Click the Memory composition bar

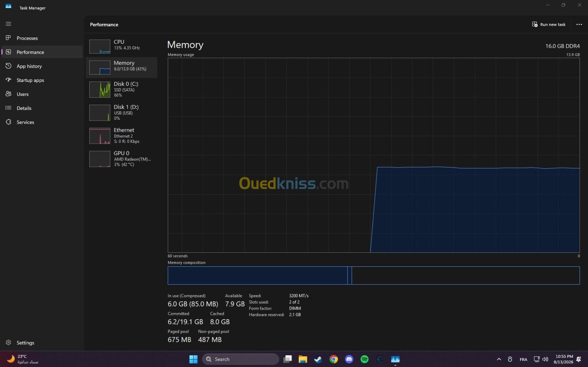(373, 276)
